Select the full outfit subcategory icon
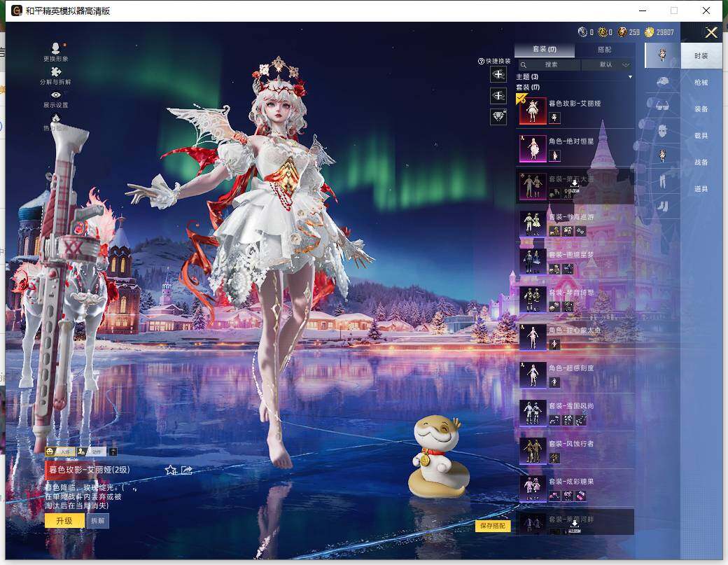 point(662,55)
